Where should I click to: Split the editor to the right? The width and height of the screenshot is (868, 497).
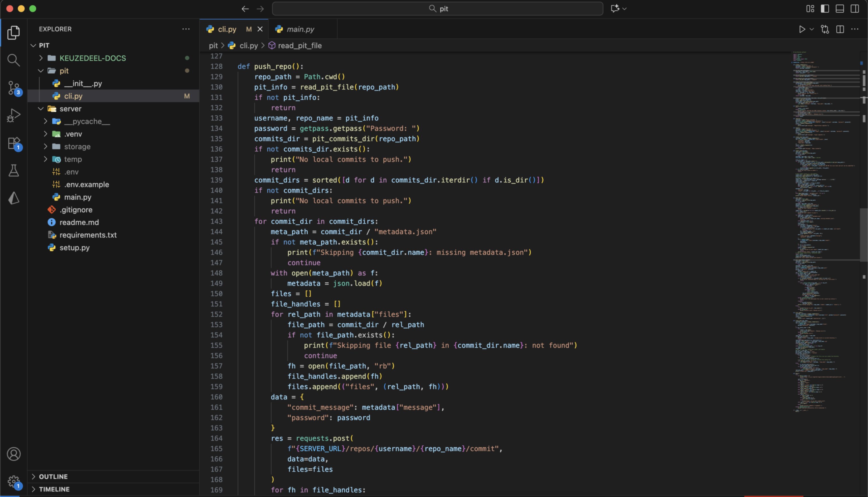pos(840,29)
